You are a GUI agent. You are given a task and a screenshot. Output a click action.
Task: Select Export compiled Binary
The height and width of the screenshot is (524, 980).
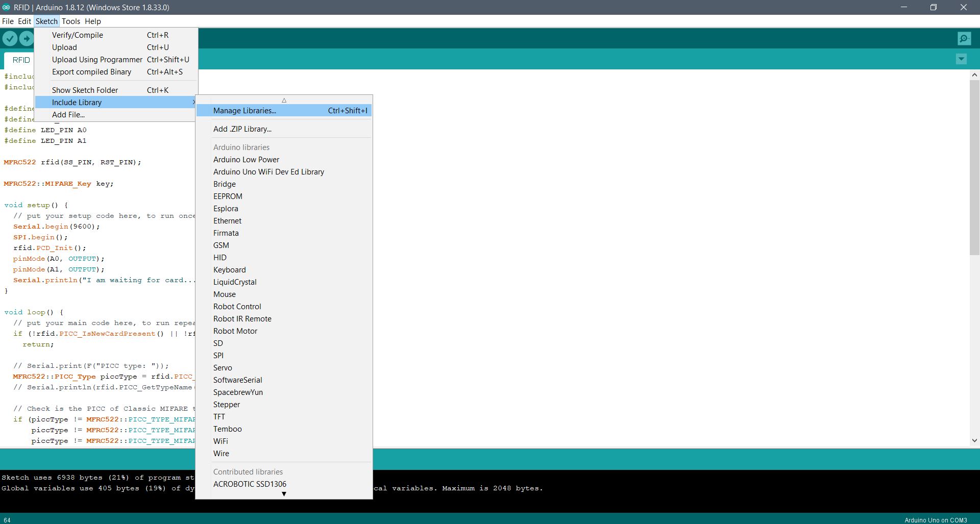(91, 72)
